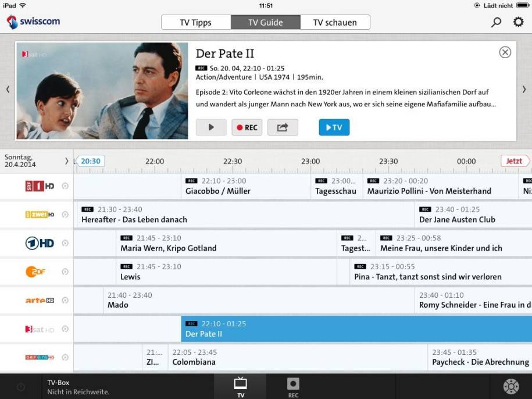Open the search magnifier icon
532x399 pixels.
point(496,22)
